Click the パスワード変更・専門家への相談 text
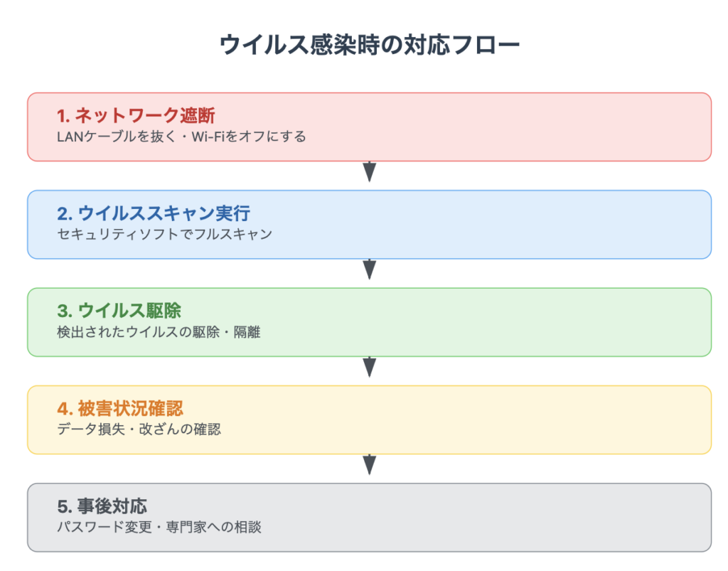Screen dimensions: 728x571 159,527
